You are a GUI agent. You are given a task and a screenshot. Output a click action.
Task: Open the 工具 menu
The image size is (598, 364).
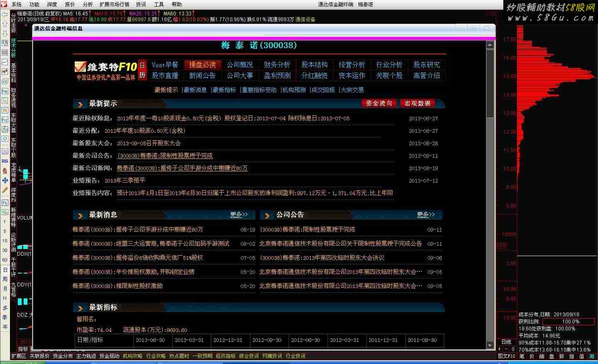[x=159, y=4]
